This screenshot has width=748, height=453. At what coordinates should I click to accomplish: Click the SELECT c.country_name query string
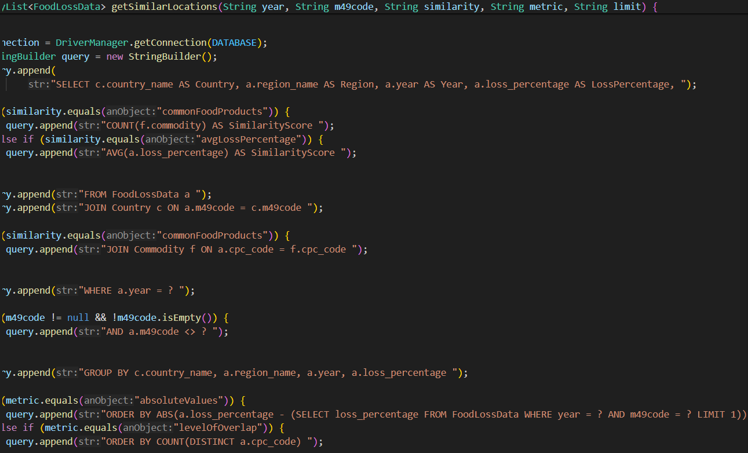pos(371,84)
